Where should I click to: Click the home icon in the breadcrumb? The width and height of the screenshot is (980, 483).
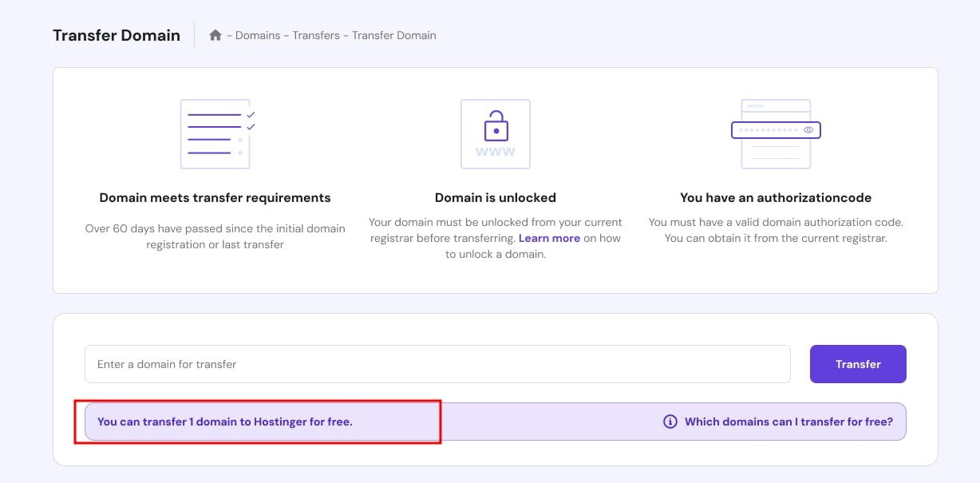215,35
